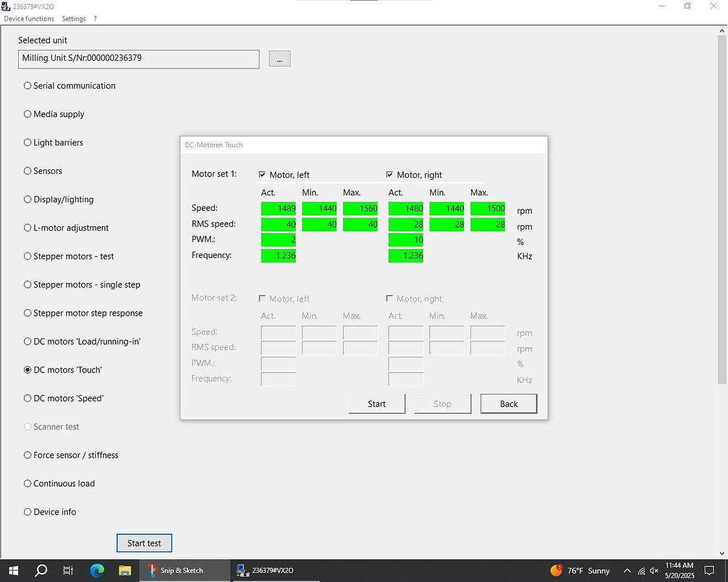The height and width of the screenshot is (582, 728).
Task: Select DC motors 'Speed' radio option
Action: (28, 398)
